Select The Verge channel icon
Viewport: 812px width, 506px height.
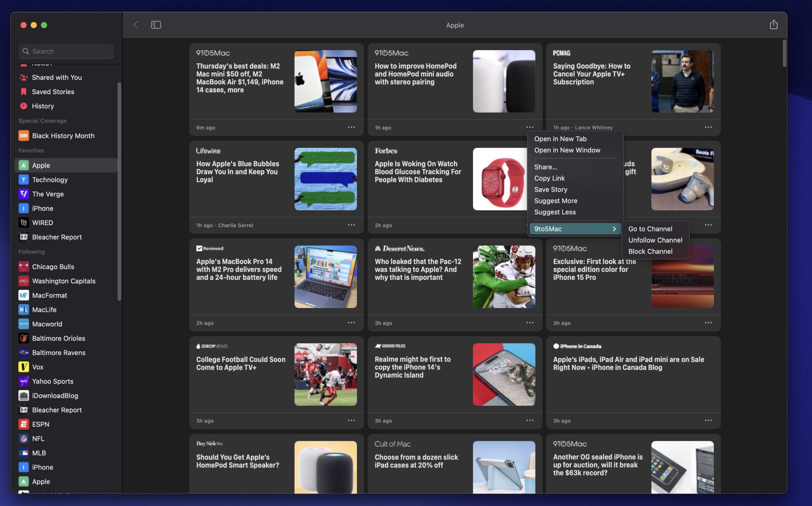click(23, 194)
